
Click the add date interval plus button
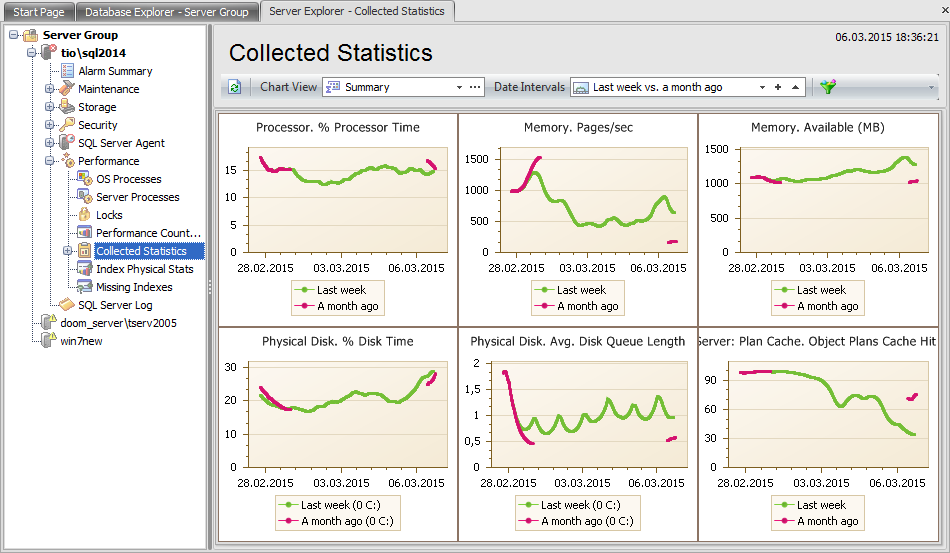(778, 88)
